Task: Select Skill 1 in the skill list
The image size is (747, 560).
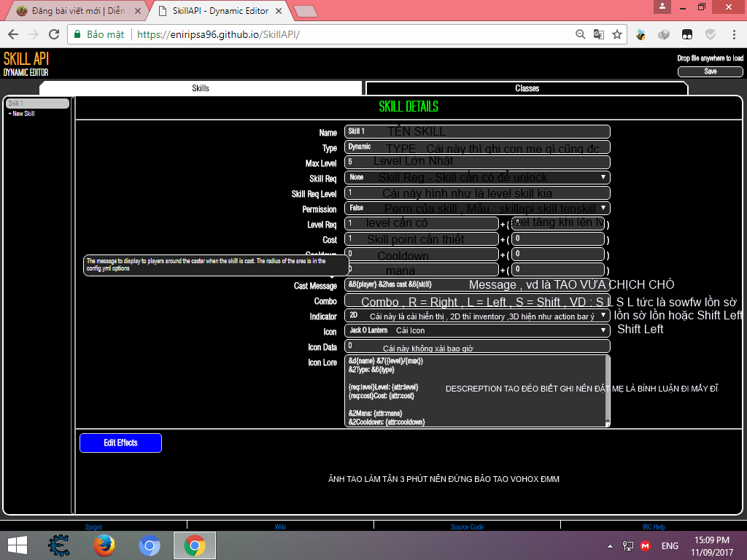Action: [x=37, y=104]
